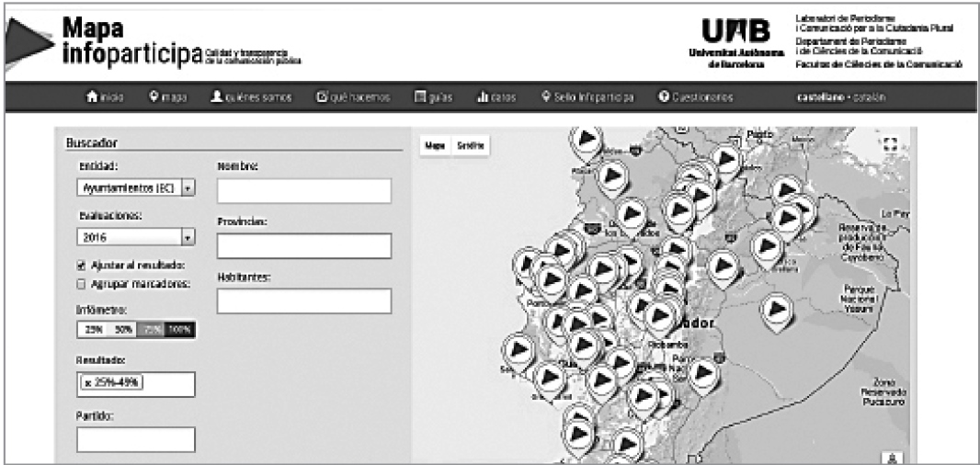980x465 pixels.
Task: Open datos via the bar-chart icon
Action: [x=482, y=96]
